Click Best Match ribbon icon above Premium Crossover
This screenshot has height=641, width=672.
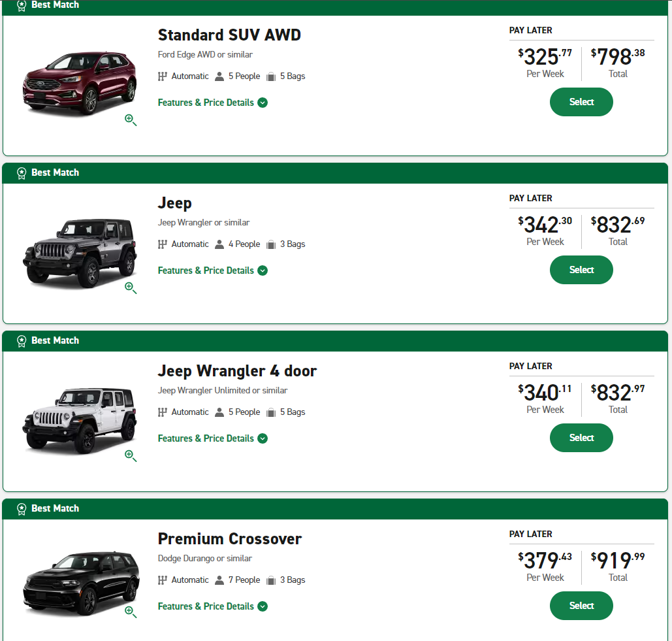[x=22, y=508]
